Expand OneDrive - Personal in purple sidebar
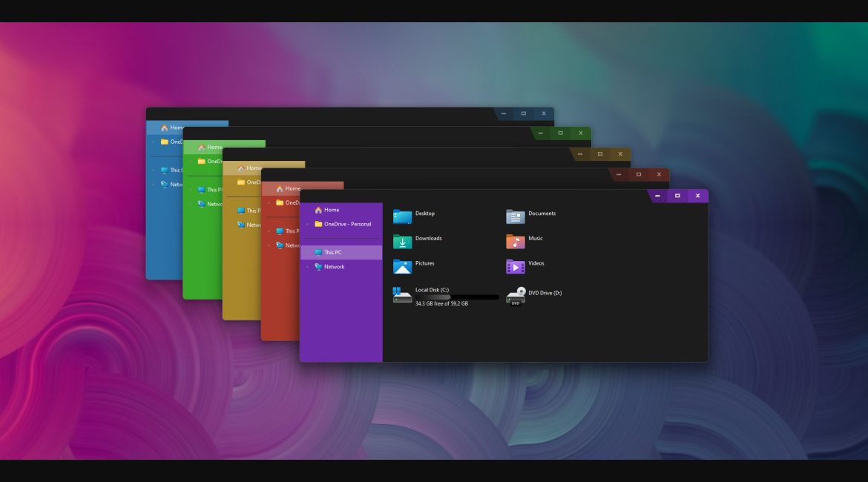Image resolution: width=868 pixels, height=482 pixels. (x=307, y=224)
